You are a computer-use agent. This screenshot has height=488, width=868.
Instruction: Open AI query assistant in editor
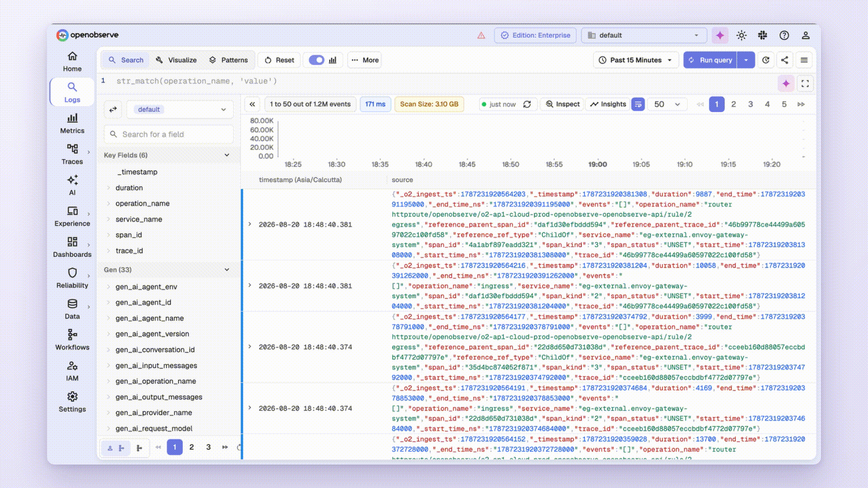click(786, 84)
